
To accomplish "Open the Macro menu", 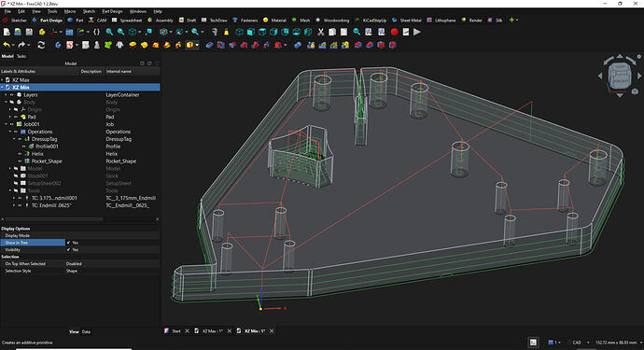I will coord(70,11).
